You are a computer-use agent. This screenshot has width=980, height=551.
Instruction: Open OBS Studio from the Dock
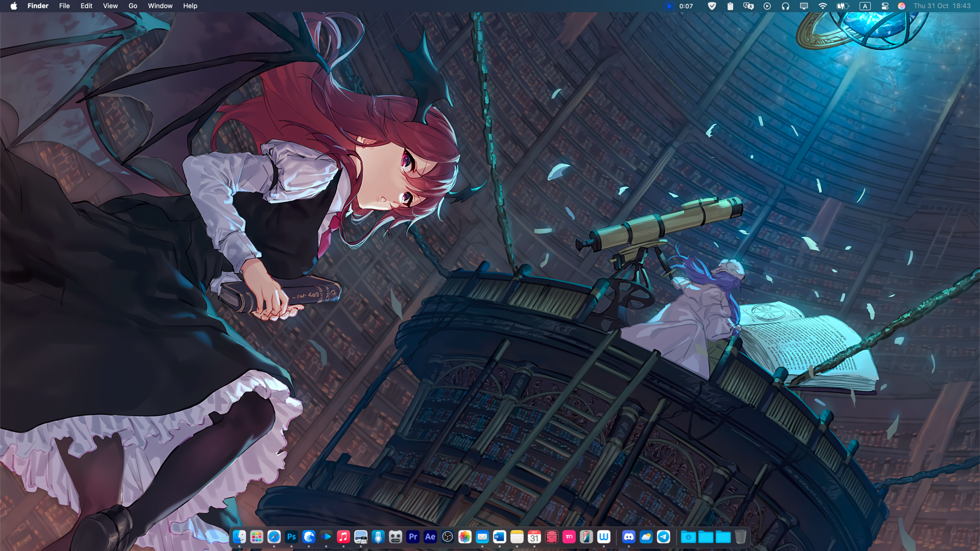point(448,537)
